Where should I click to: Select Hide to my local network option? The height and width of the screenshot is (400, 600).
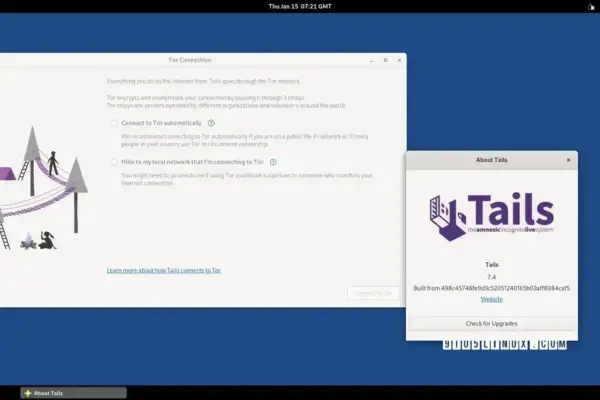[114, 162]
